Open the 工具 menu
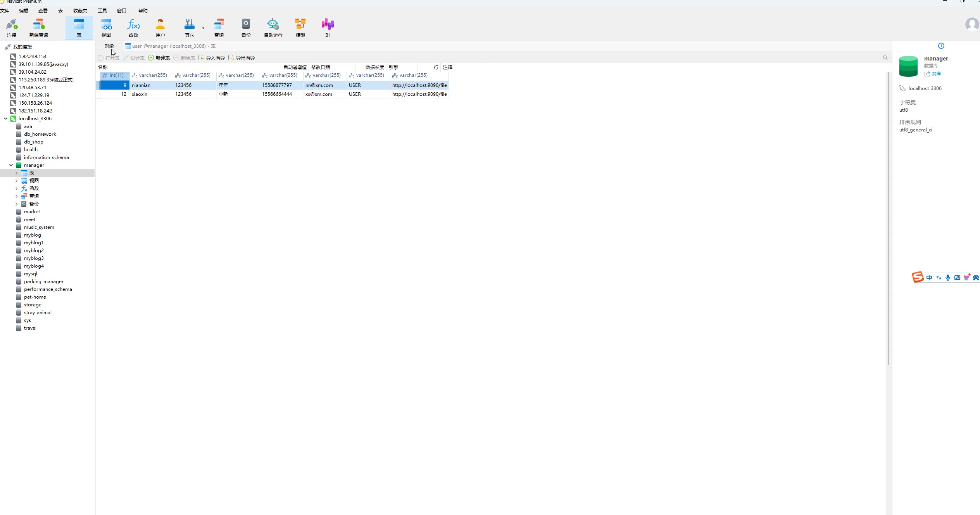The image size is (980, 515). pos(102,10)
